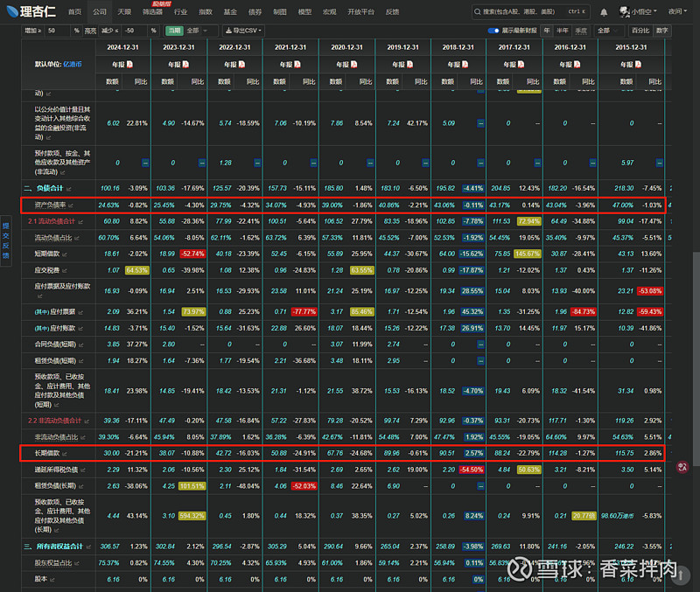Open the 2018-12-31 annual report PDF icon
The image size is (700, 592).
[x=465, y=65]
